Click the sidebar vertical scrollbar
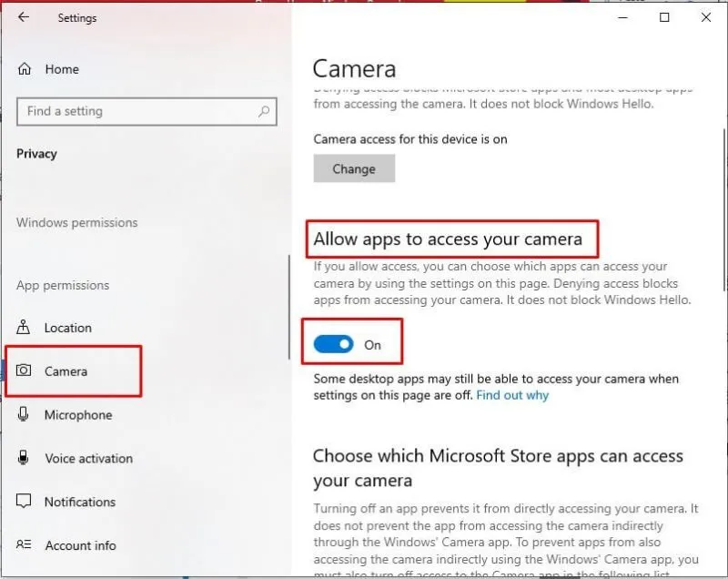 [x=288, y=307]
